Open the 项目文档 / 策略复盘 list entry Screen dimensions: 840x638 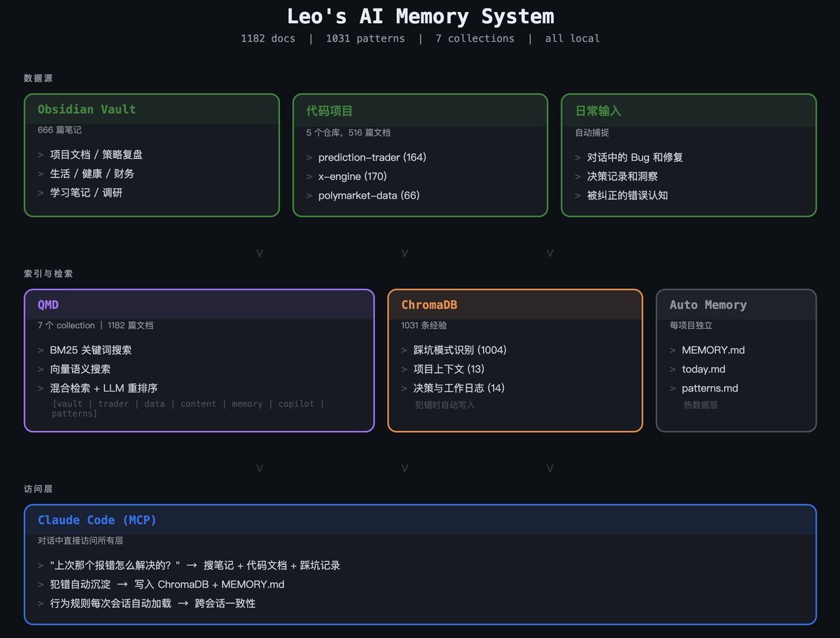tap(96, 155)
